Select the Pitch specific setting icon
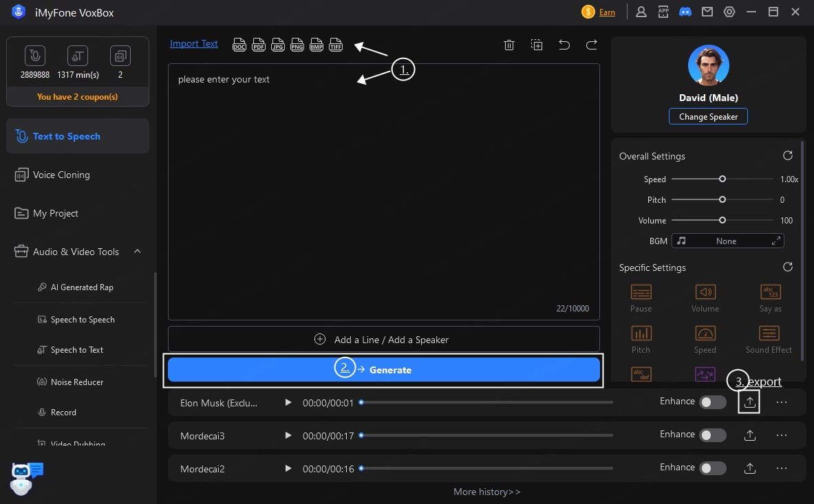Image resolution: width=814 pixels, height=504 pixels. [641, 333]
